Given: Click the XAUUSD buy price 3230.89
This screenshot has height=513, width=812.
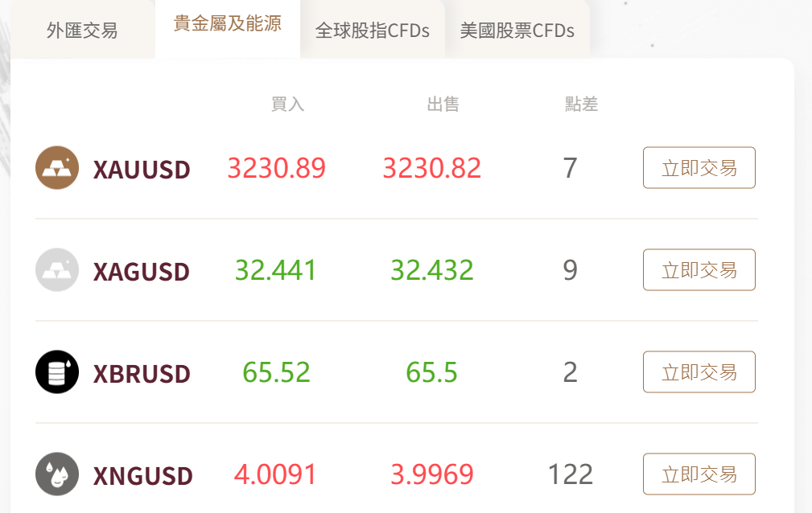Looking at the screenshot, I should [x=277, y=168].
